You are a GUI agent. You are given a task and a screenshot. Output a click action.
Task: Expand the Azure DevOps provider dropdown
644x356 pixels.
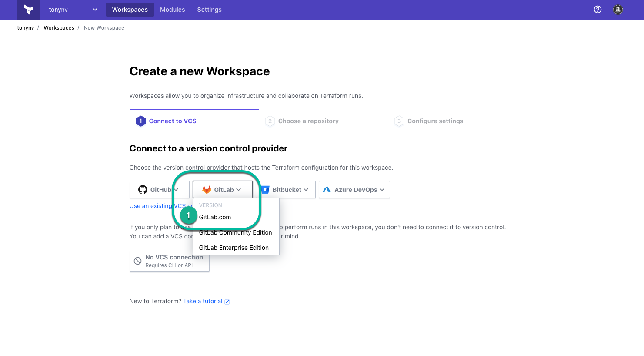coord(354,190)
